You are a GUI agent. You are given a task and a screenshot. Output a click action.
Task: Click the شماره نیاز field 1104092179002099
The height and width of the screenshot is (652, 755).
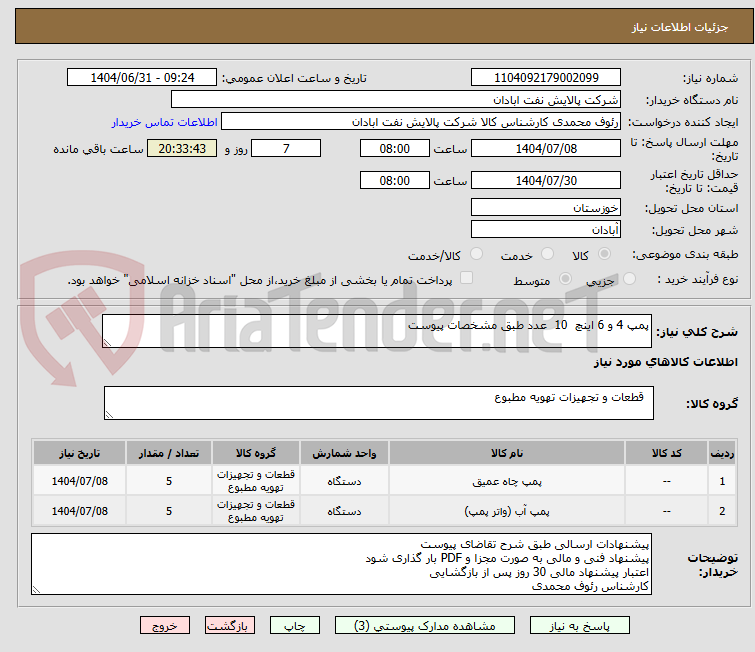(546, 78)
